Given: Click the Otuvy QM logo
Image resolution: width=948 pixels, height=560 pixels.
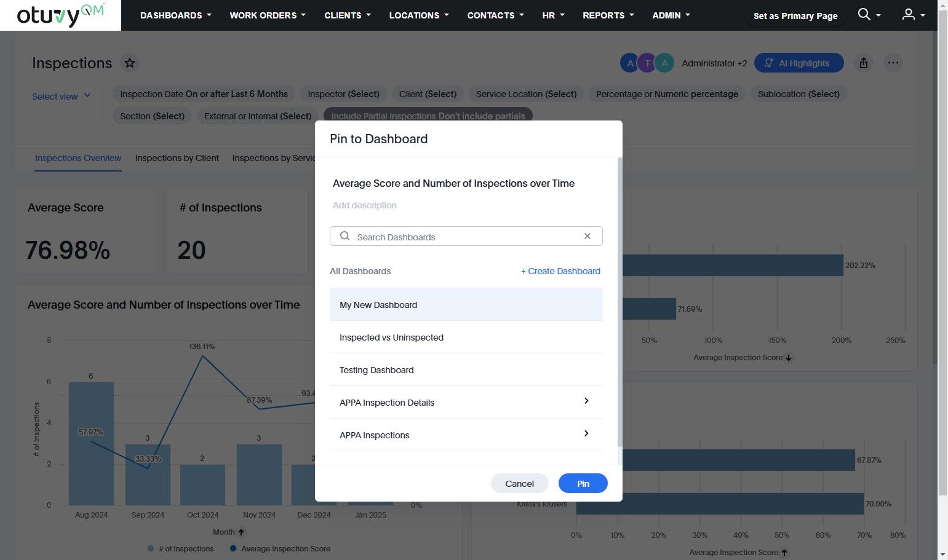Looking at the screenshot, I should click(x=60, y=15).
